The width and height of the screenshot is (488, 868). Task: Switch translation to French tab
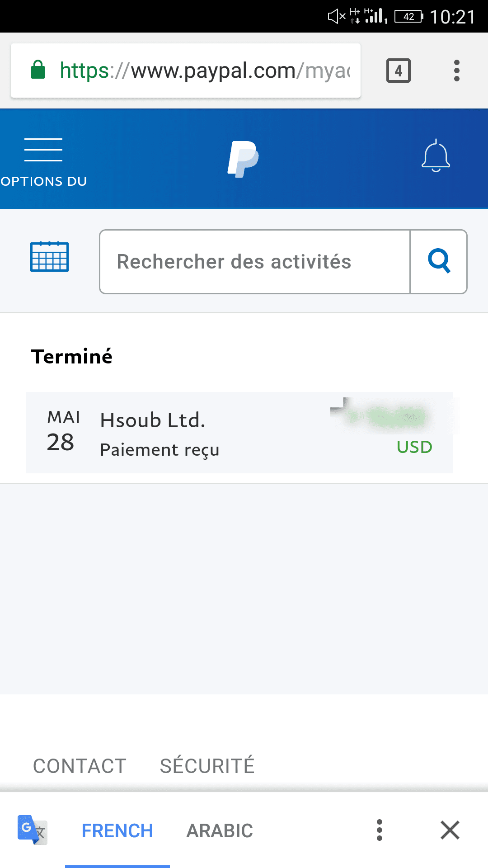[x=117, y=830]
